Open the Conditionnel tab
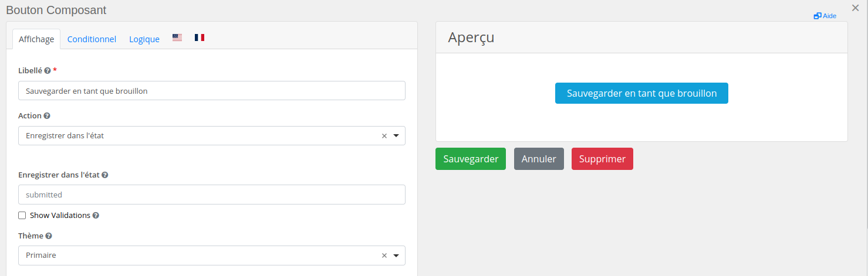868x276 pixels. point(92,39)
